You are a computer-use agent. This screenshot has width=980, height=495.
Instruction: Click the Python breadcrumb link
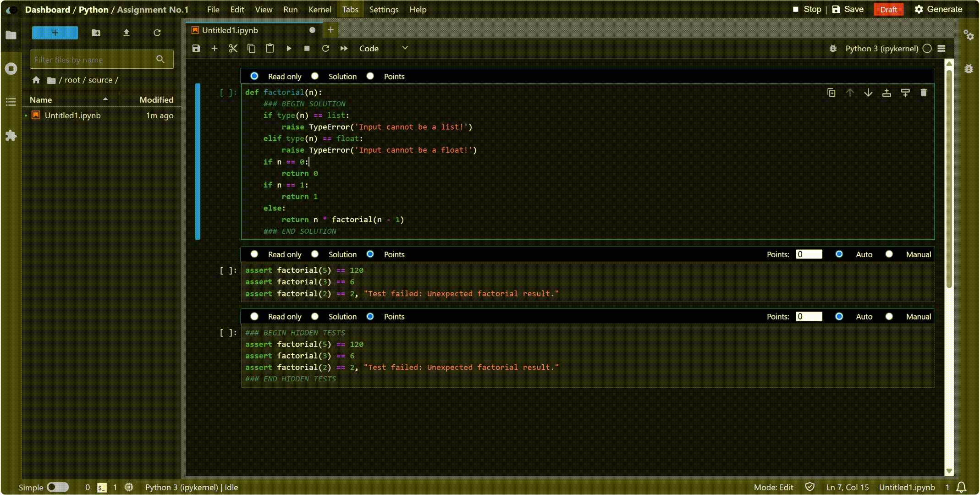pyautogui.click(x=94, y=10)
